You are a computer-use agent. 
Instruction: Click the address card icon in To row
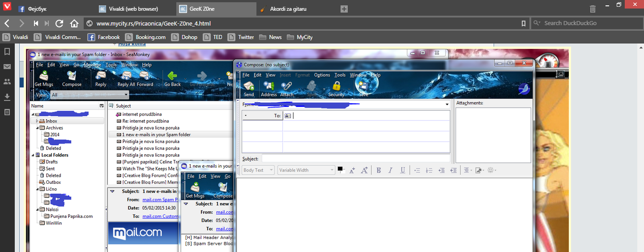pos(288,116)
